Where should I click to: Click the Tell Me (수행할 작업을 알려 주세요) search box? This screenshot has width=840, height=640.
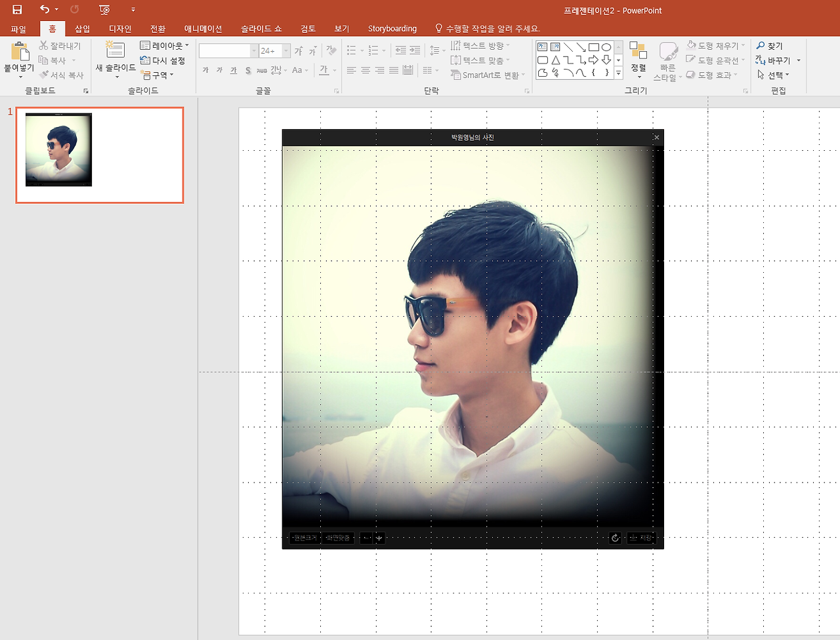[x=488, y=29]
